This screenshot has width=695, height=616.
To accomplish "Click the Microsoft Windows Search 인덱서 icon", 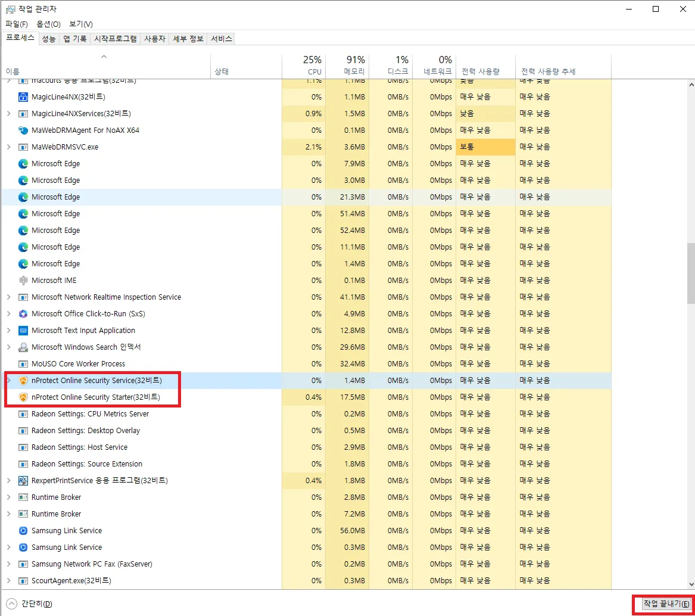I will (23, 347).
